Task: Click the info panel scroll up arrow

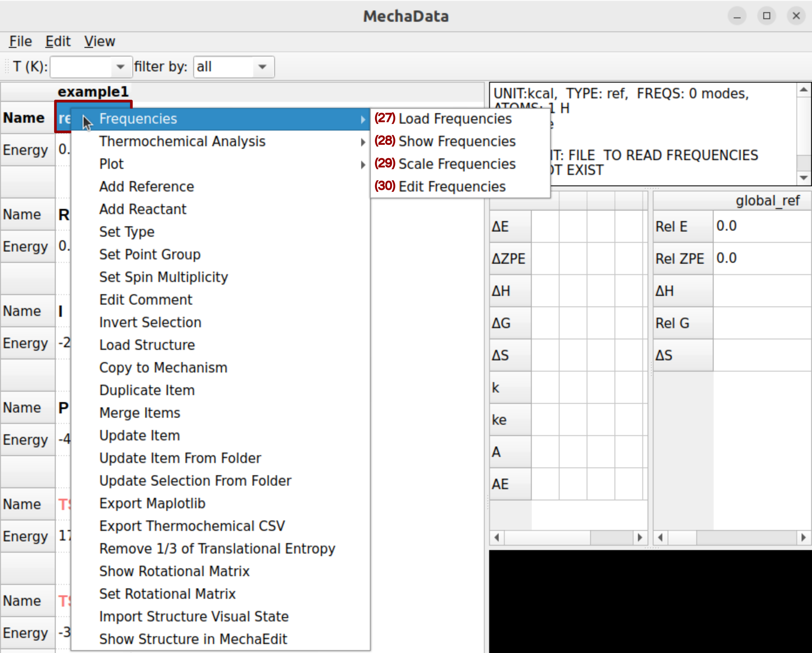Action: tap(804, 90)
